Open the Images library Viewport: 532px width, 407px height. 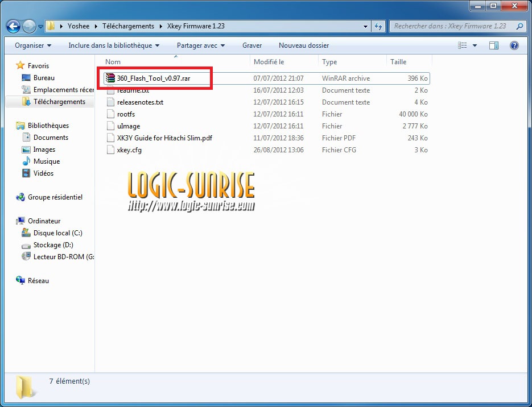coord(44,149)
